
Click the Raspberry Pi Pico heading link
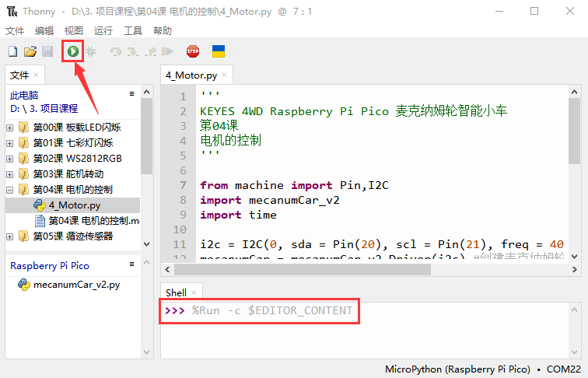(50, 265)
